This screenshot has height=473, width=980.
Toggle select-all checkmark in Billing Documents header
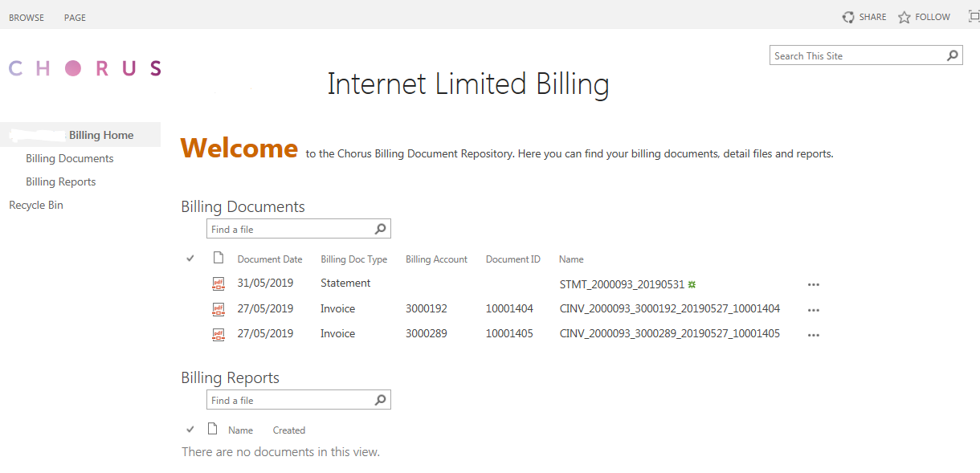190,258
